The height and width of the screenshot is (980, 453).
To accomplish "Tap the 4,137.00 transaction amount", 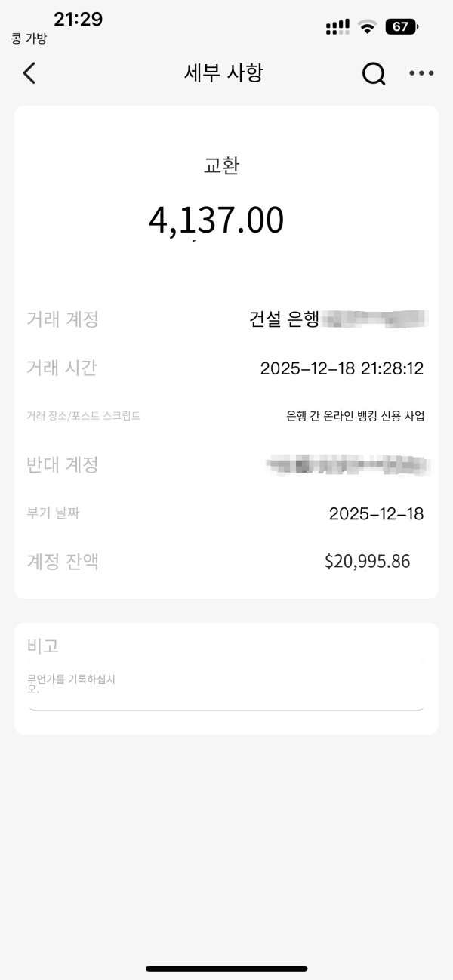I will [217, 220].
